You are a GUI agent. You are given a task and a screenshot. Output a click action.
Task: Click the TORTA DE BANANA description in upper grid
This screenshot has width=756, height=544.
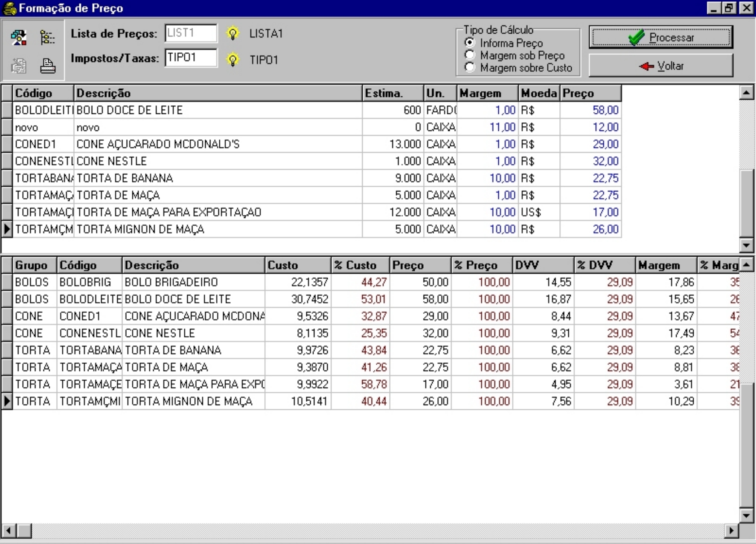coord(218,178)
